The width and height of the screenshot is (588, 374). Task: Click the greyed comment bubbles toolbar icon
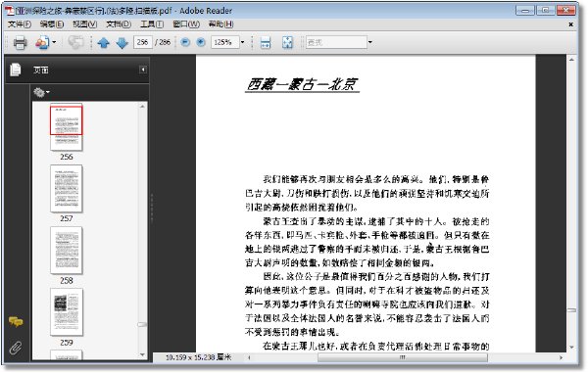point(75,42)
